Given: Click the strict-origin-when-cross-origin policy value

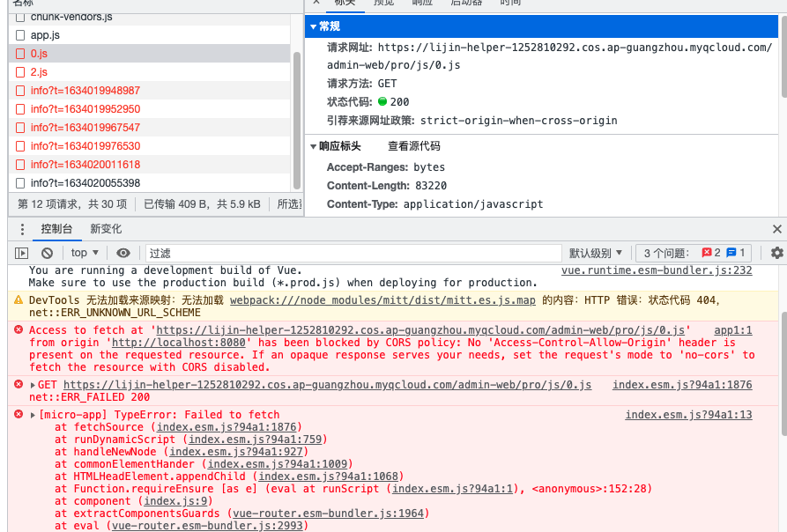Looking at the screenshot, I should [518, 121].
